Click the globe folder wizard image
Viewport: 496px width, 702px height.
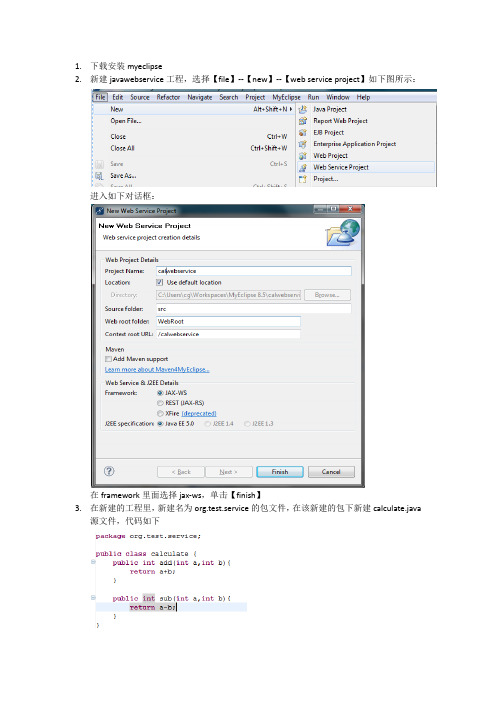[343, 233]
